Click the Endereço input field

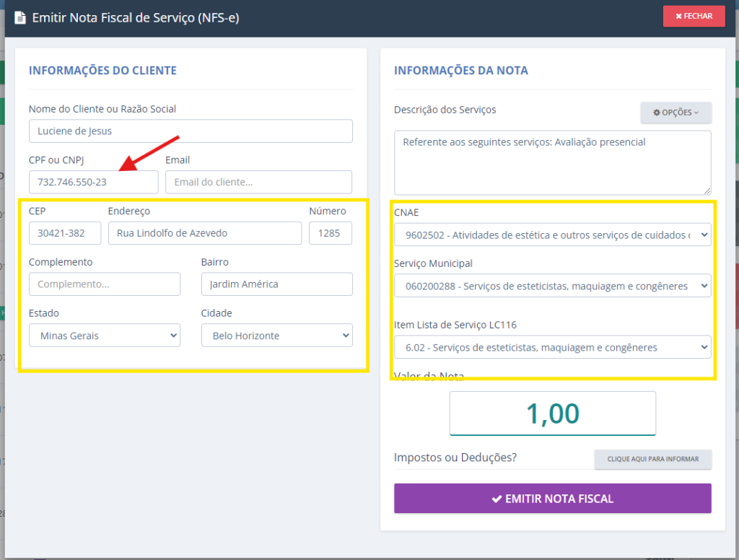point(204,233)
